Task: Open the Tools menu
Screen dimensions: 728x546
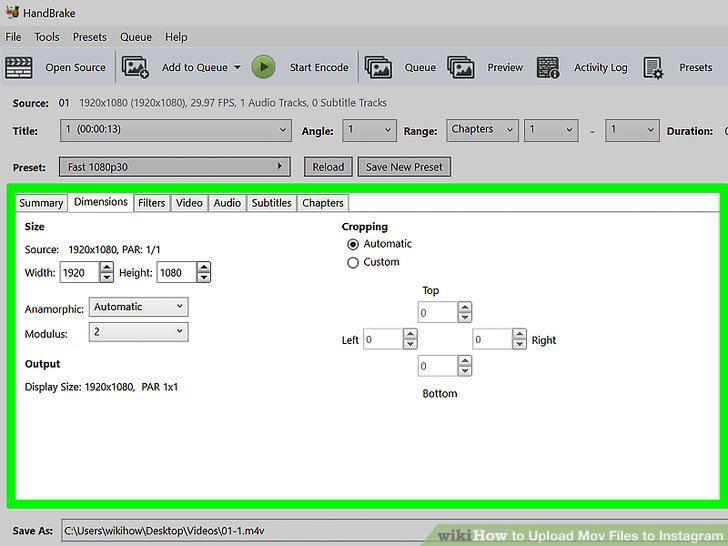Action: (47, 37)
